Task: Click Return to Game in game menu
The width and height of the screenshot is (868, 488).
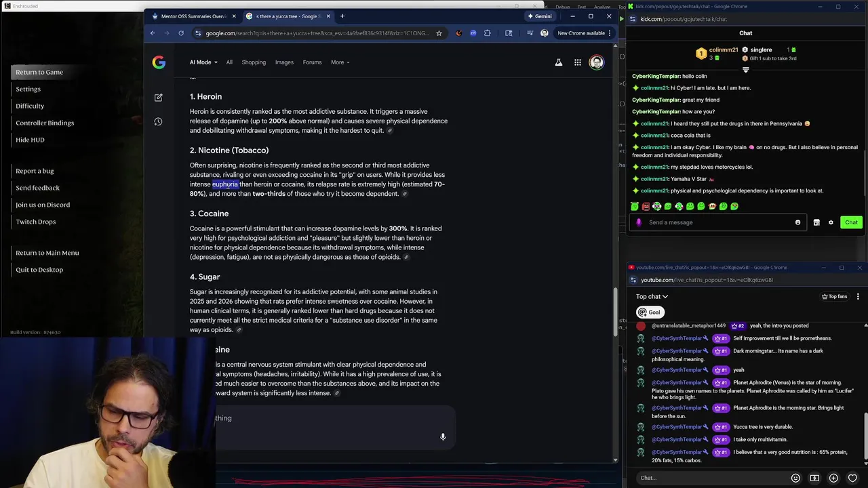Action: (x=39, y=72)
